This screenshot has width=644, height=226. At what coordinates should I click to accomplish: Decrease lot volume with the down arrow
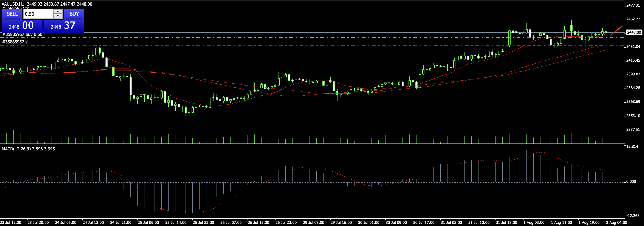(58, 16)
